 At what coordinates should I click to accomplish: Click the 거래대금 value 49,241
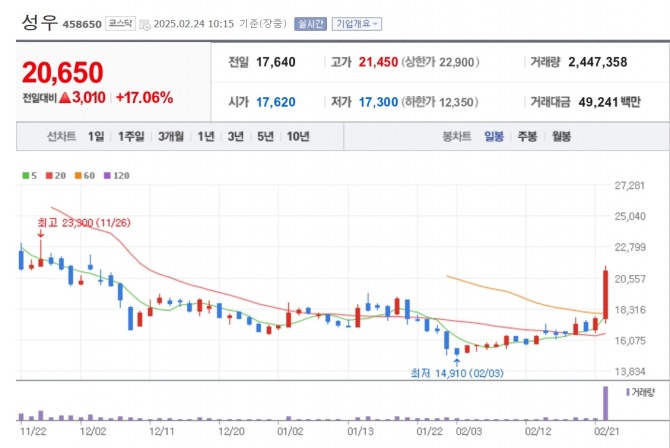(598, 102)
